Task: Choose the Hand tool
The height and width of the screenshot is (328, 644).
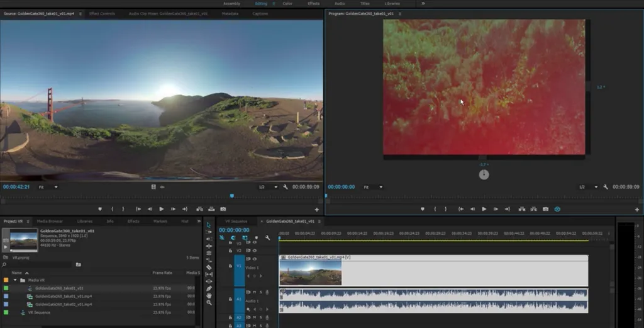Action: [209, 295]
